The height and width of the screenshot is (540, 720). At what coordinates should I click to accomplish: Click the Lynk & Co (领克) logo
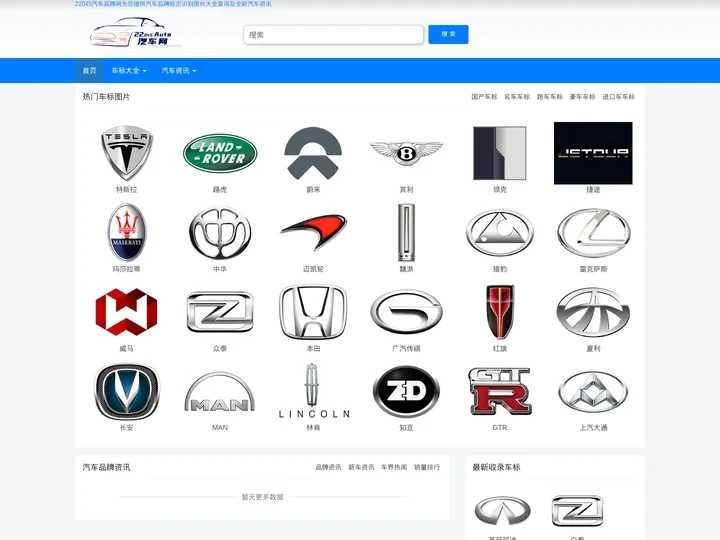[x=500, y=153]
